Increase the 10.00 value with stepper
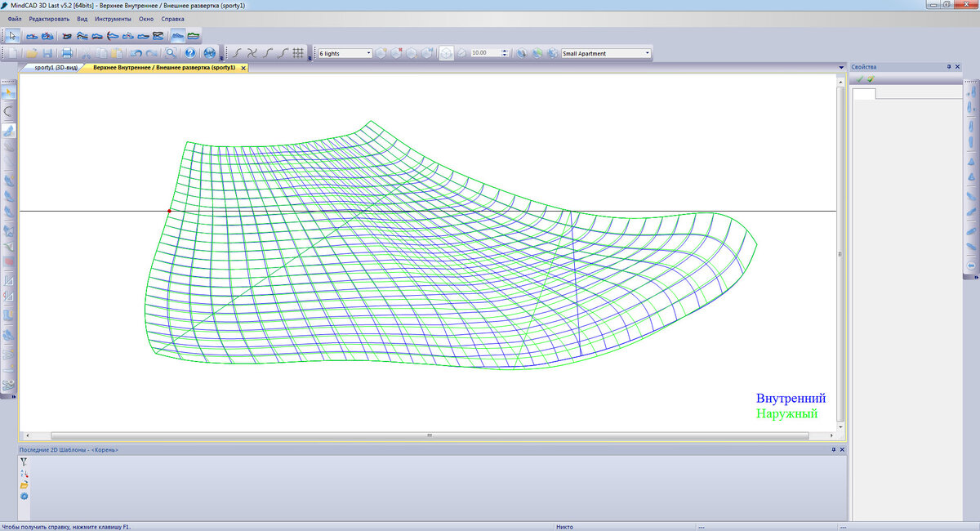 [x=504, y=49]
